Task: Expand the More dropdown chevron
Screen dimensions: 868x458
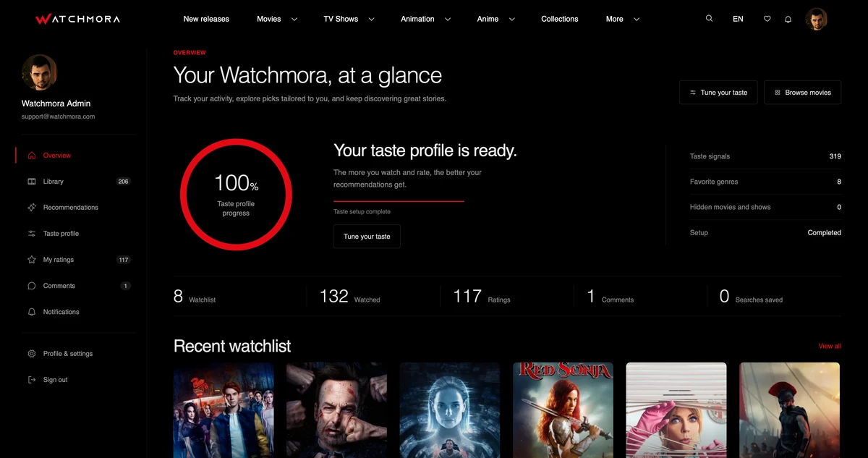Action: click(x=637, y=20)
